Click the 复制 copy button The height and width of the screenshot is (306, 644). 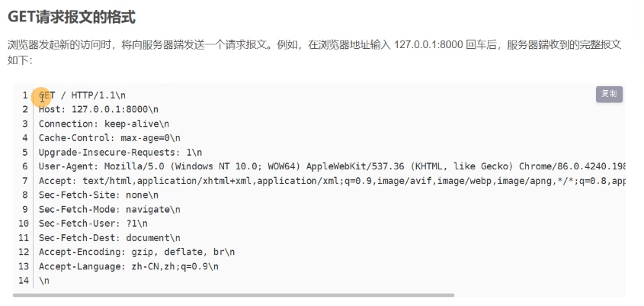(609, 94)
